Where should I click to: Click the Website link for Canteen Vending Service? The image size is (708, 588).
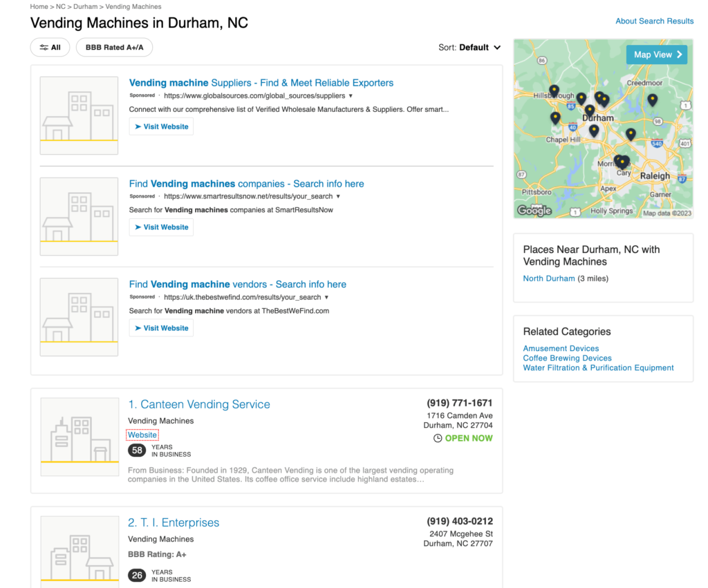142,435
